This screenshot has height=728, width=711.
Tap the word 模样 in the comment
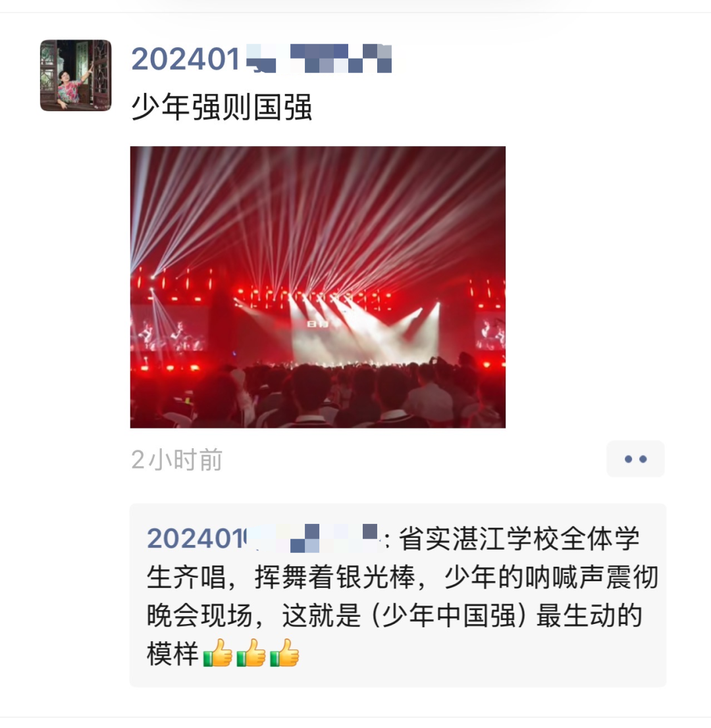pyautogui.click(x=172, y=653)
